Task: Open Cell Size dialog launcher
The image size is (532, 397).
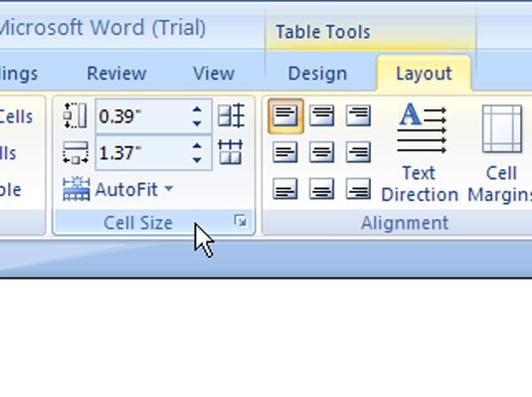Action: (x=241, y=221)
